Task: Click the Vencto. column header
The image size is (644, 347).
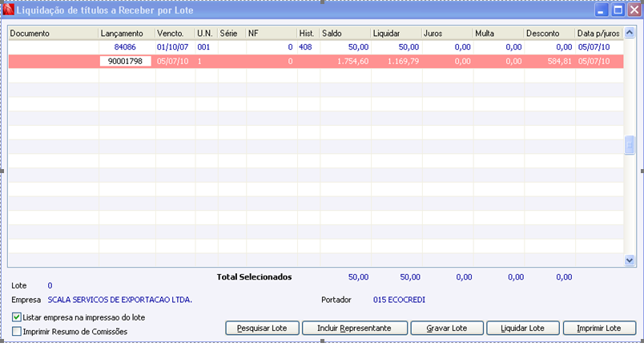Action: click(175, 34)
